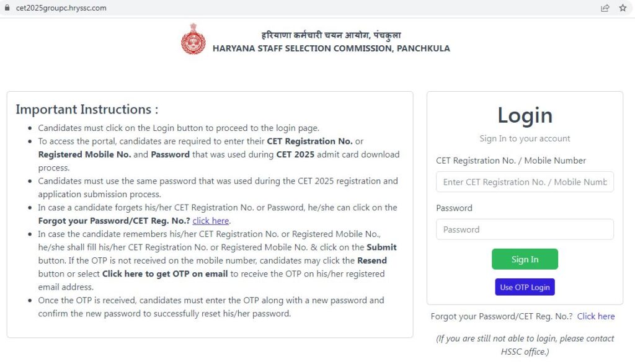Open the 'Click here' link under the login box
635x364 pixels.
coord(596,316)
